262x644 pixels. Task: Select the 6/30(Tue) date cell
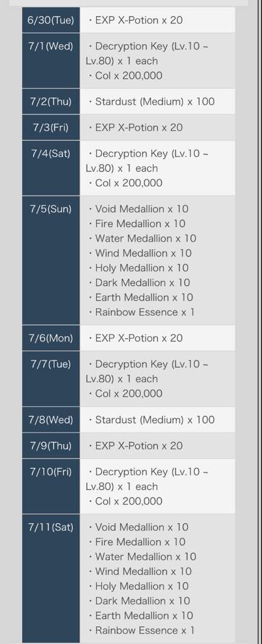(x=51, y=19)
